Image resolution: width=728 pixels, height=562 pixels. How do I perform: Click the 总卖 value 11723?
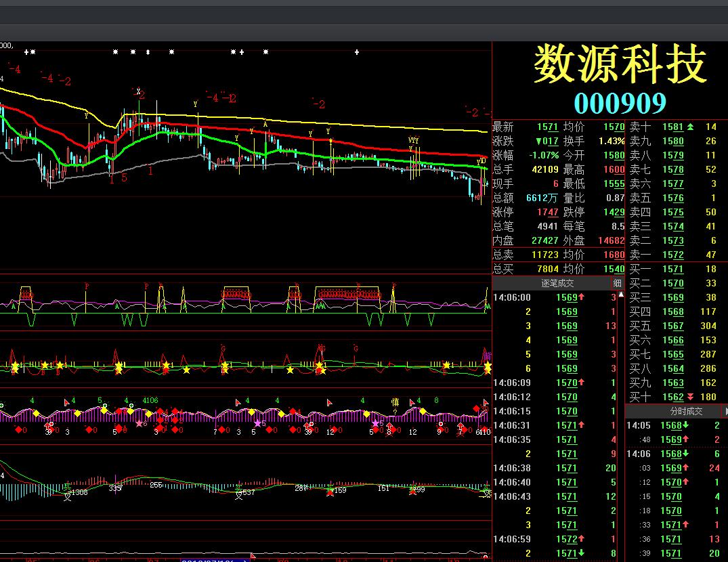(x=545, y=255)
